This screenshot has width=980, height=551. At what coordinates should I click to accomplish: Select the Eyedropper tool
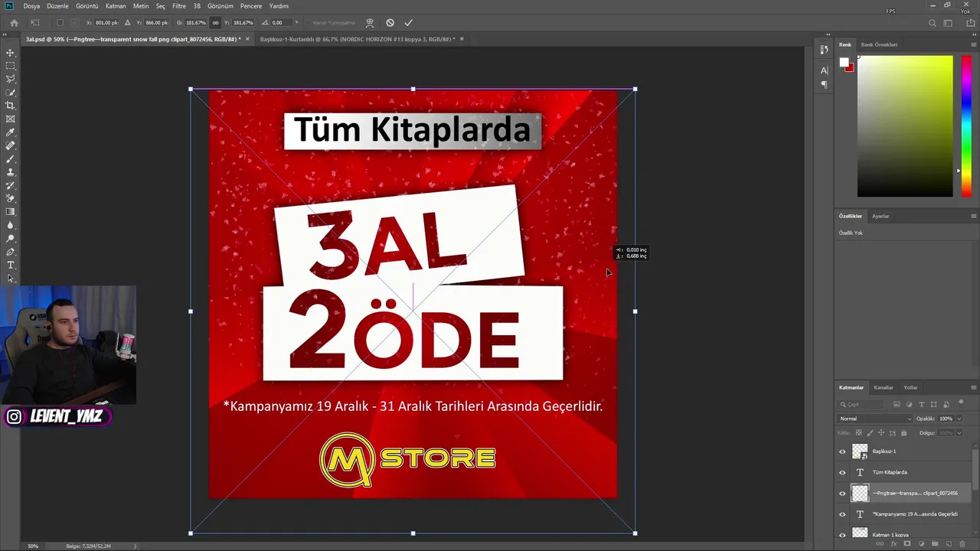[11, 132]
